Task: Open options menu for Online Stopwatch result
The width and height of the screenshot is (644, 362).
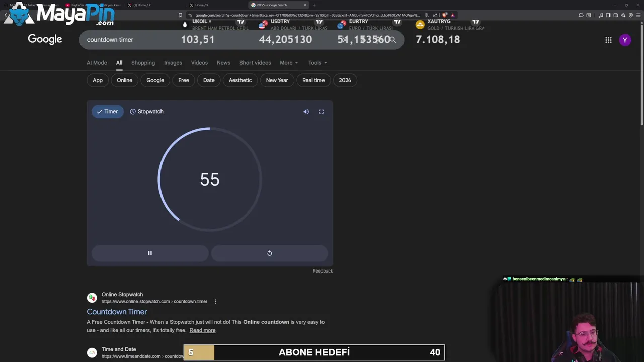Action: pyautogui.click(x=215, y=302)
